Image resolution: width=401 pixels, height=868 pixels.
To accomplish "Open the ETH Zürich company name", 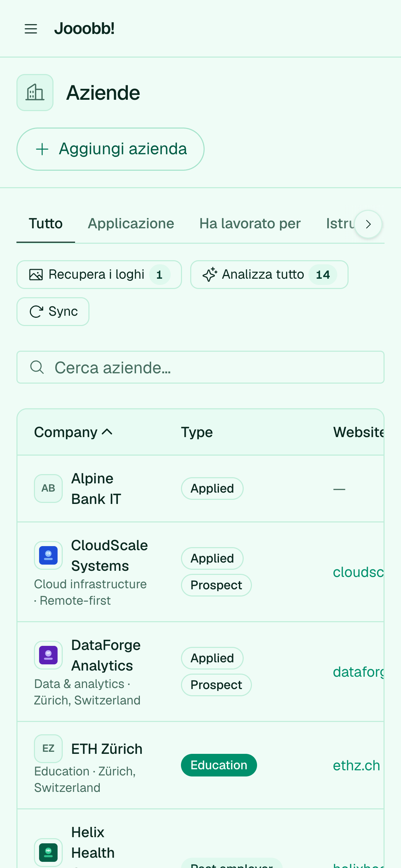I will pos(107,749).
